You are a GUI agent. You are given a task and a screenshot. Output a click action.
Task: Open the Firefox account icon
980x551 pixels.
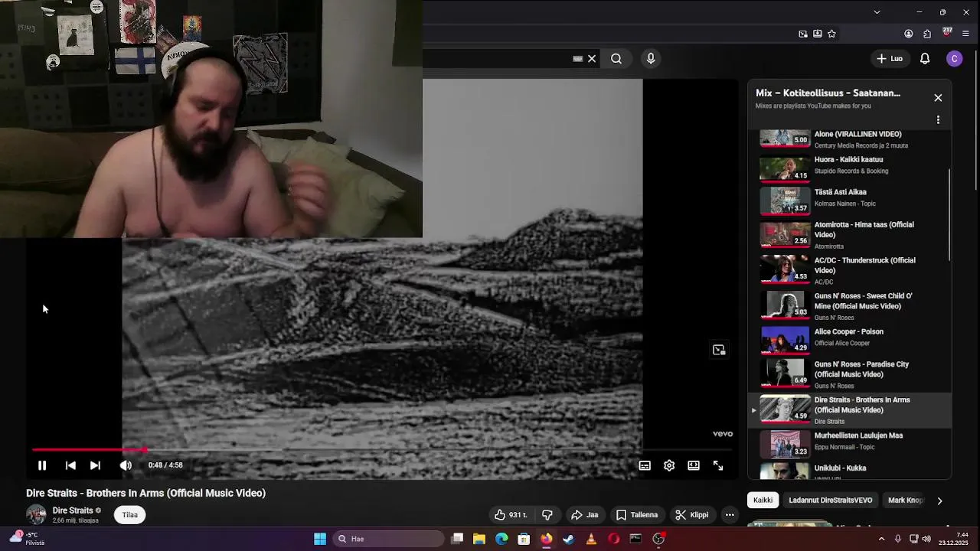909,34
